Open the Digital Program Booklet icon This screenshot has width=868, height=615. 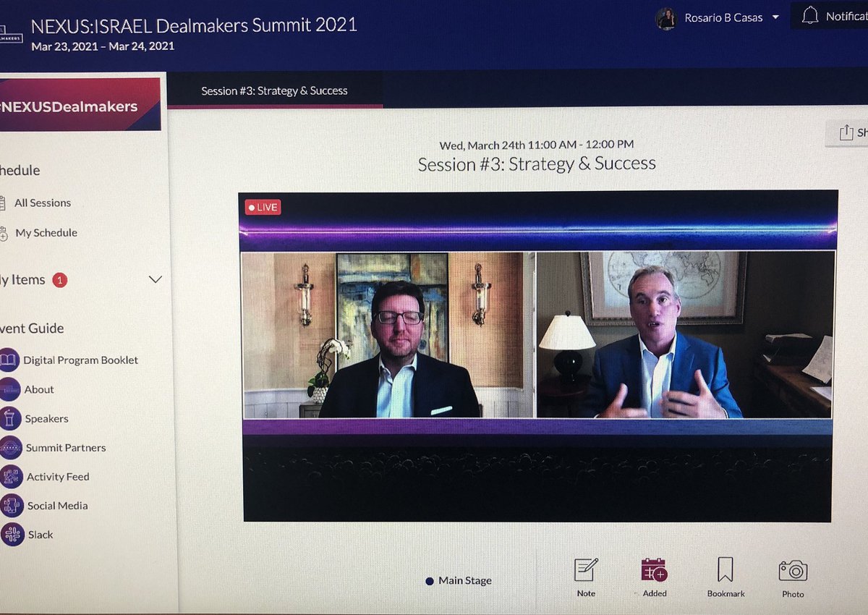pyautogui.click(x=8, y=360)
